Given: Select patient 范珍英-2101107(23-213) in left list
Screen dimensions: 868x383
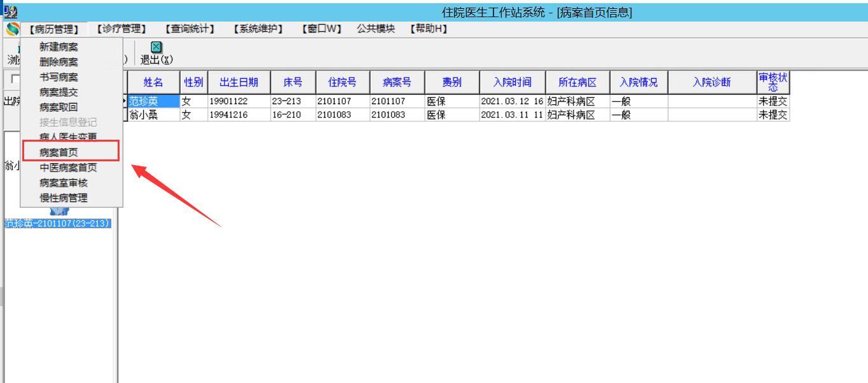Looking at the screenshot, I should [x=57, y=224].
